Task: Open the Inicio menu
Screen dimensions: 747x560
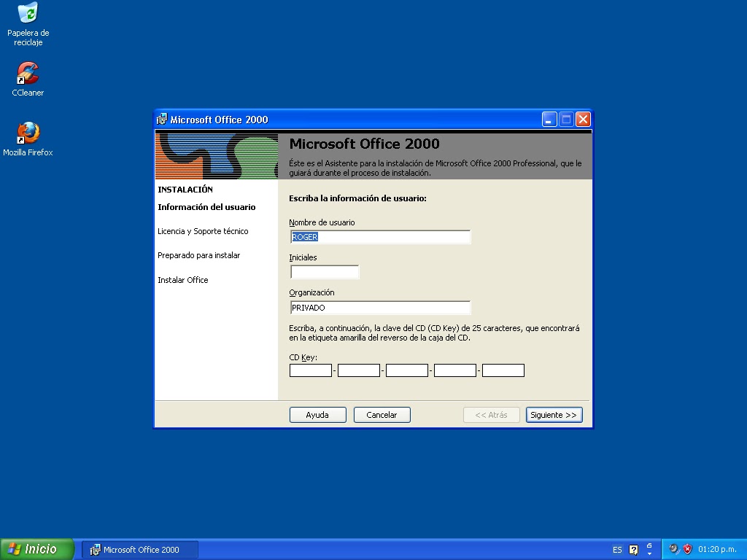Action: click(x=35, y=549)
